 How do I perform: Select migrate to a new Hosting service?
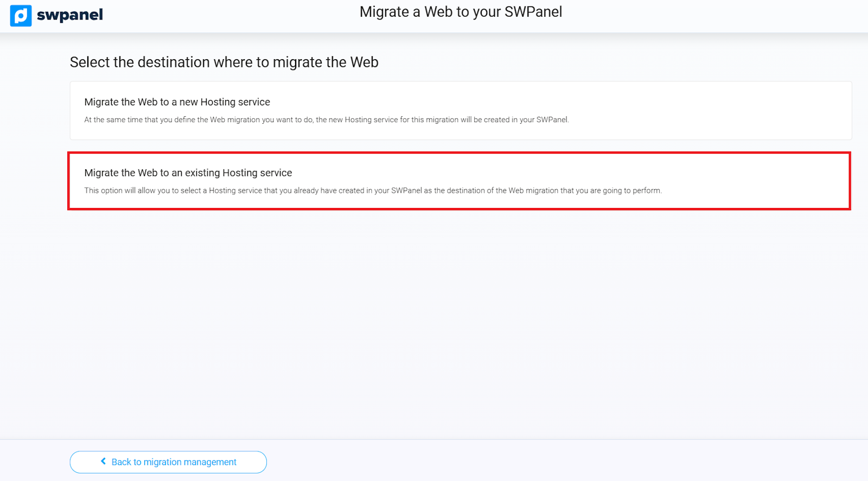[460, 111]
